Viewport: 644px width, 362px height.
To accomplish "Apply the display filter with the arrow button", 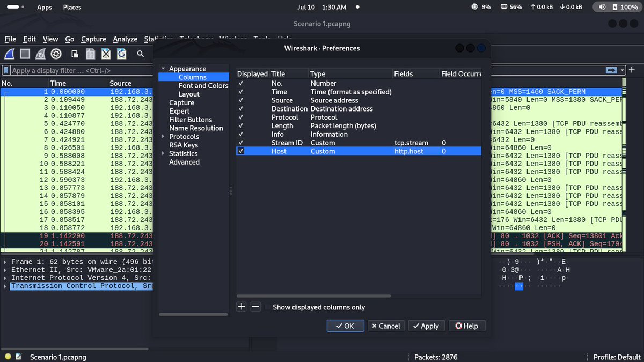I will pos(611,70).
